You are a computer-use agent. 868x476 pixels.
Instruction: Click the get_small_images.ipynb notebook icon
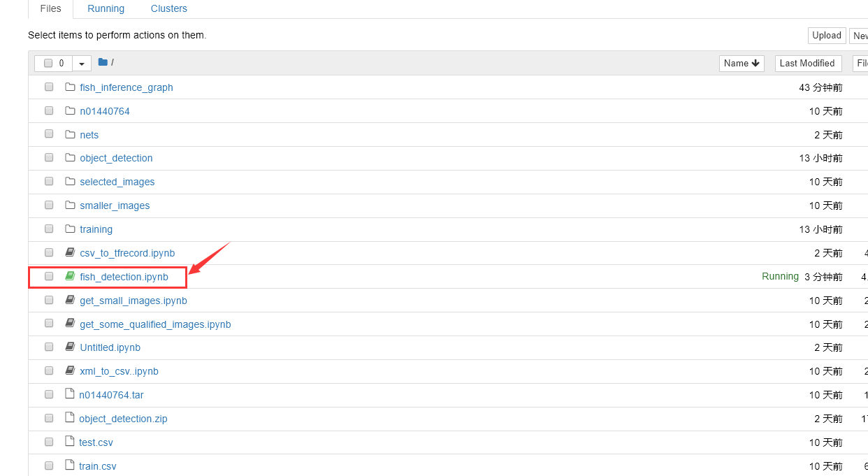tap(70, 300)
